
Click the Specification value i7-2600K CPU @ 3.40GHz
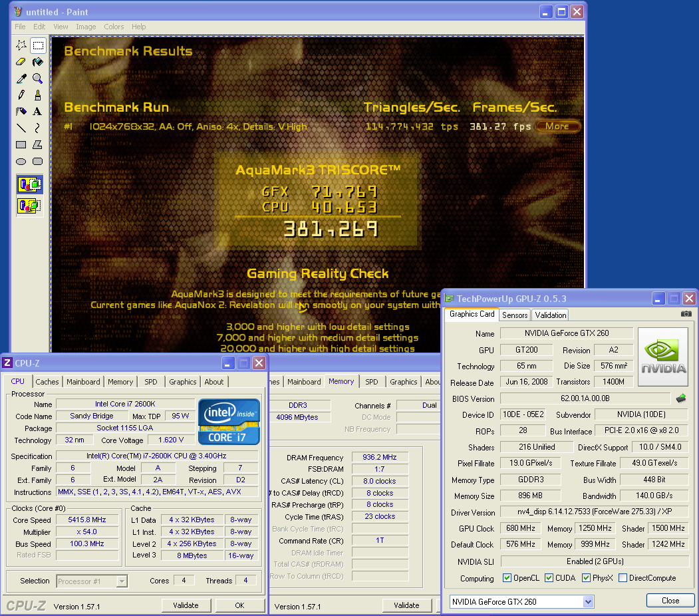(156, 456)
